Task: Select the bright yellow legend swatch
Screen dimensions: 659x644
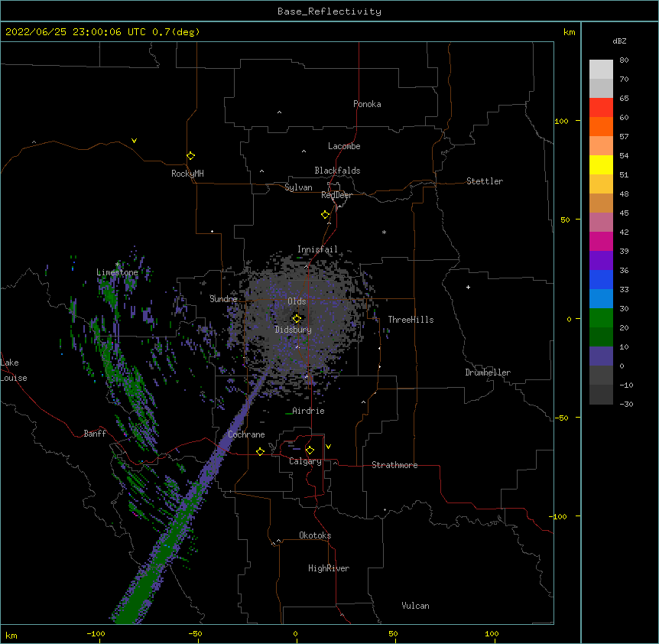Action: tap(601, 164)
